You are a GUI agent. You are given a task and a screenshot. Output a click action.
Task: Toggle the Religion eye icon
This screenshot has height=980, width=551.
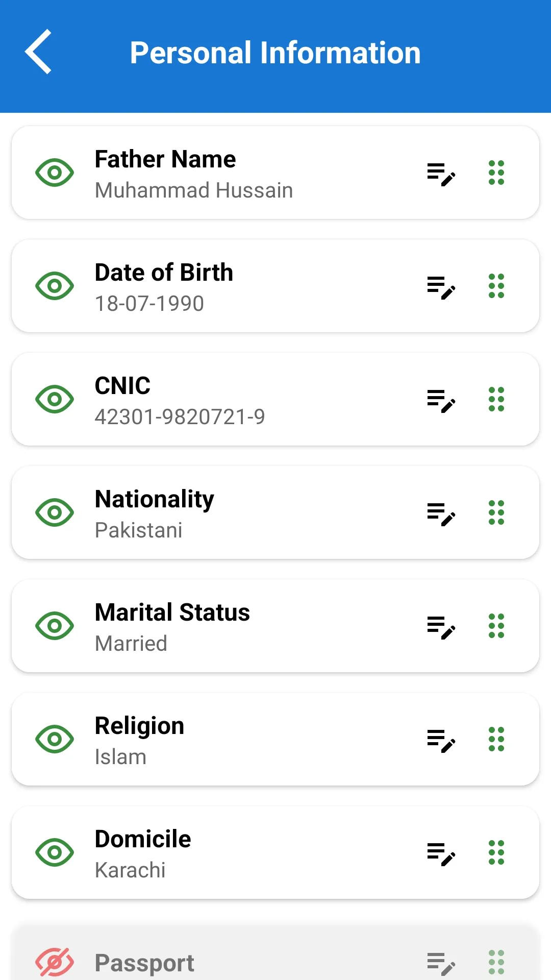55,739
